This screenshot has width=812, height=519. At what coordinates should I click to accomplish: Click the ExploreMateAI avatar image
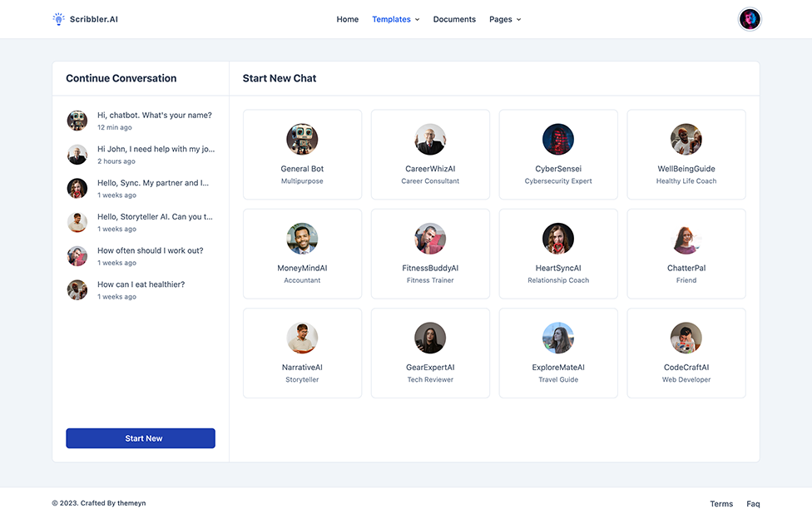pyautogui.click(x=558, y=338)
